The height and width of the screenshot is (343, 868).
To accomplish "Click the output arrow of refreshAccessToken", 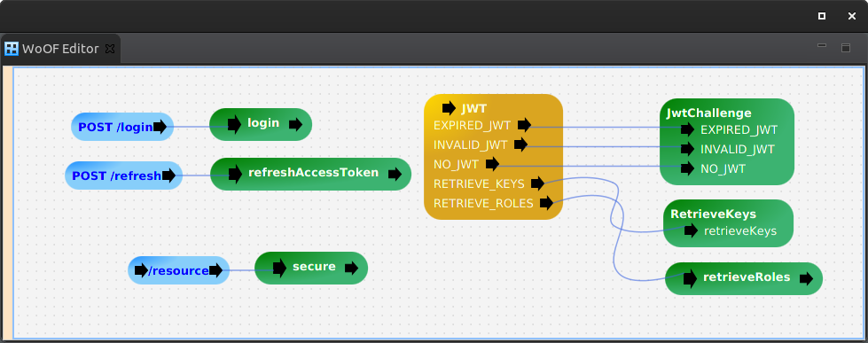I will 395,175.
